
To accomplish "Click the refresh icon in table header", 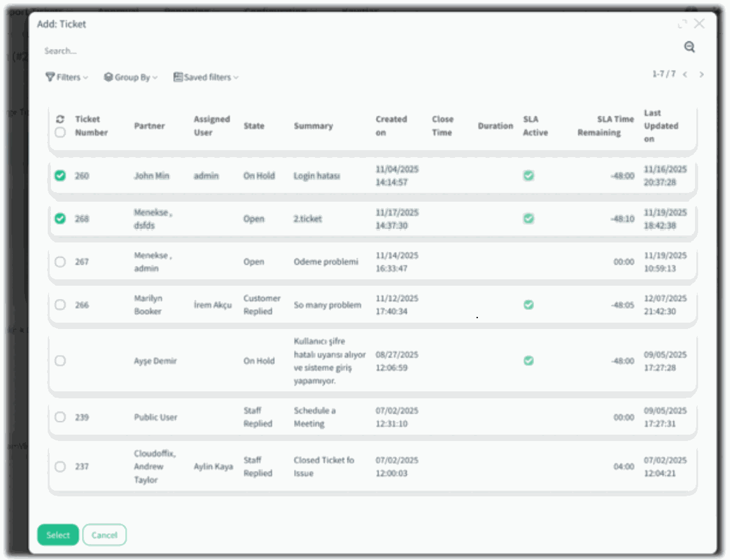I will tap(60, 119).
